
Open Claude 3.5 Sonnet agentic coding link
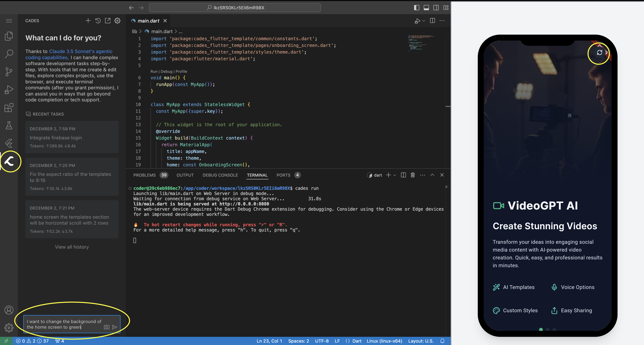click(x=69, y=54)
